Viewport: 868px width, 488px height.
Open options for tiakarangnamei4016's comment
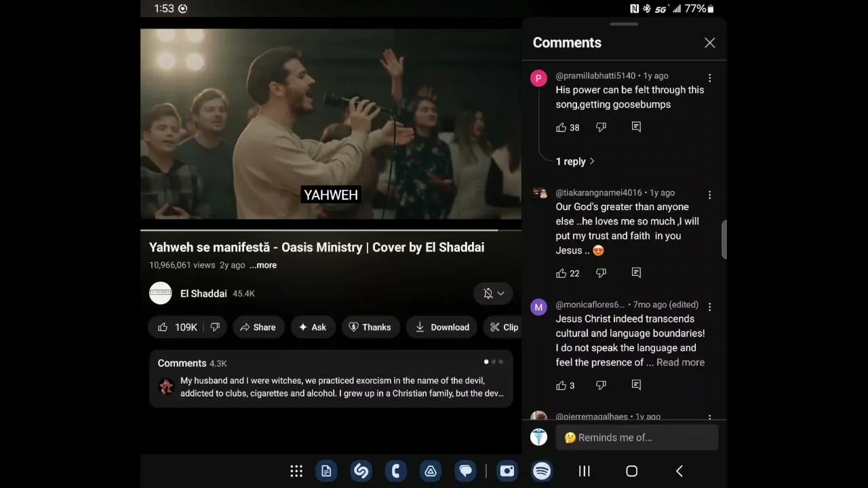coord(709,195)
